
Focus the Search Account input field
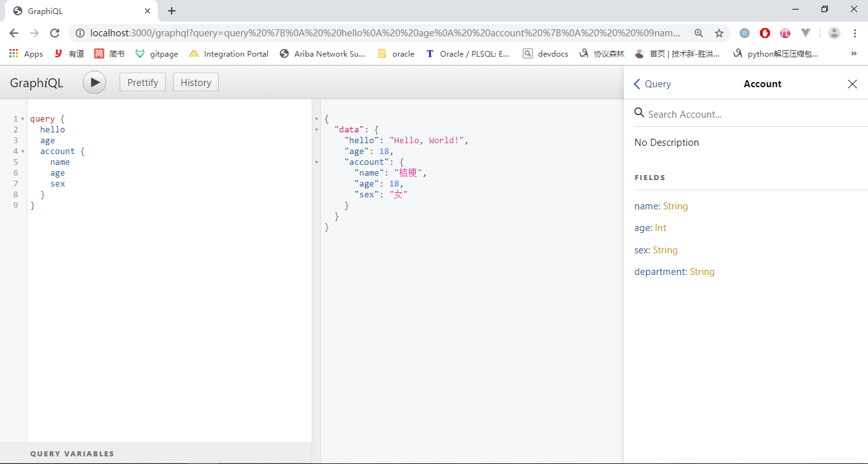click(750, 115)
